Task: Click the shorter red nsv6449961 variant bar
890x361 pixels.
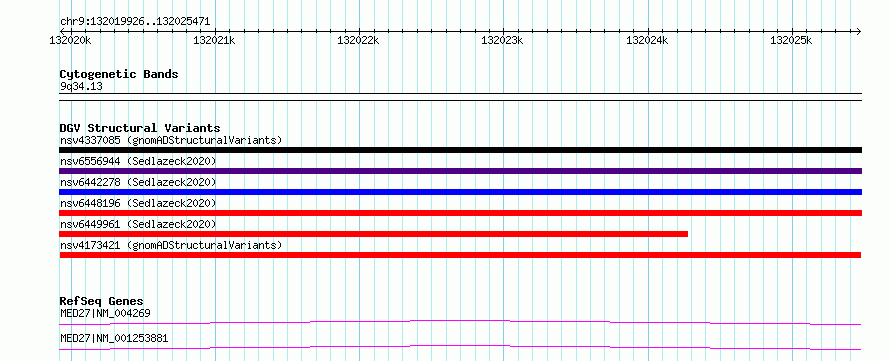Action: pyautogui.click(x=373, y=234)
